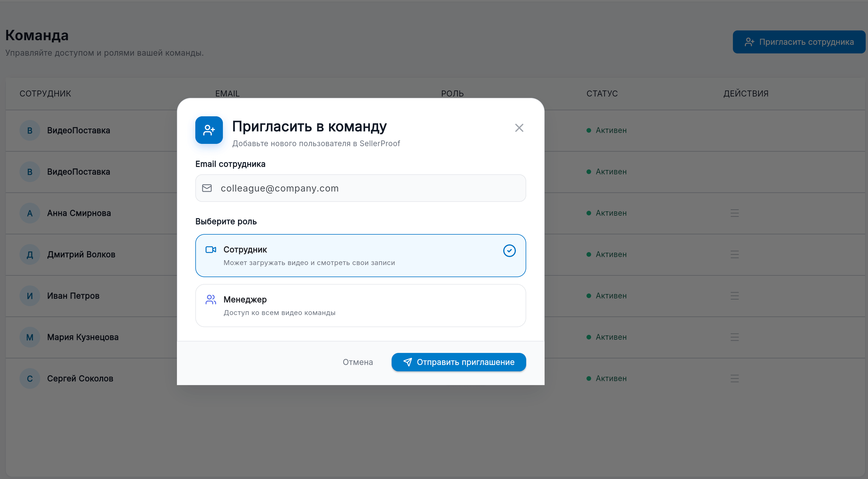Click the name Анна Смирнова

coord(79,213)
